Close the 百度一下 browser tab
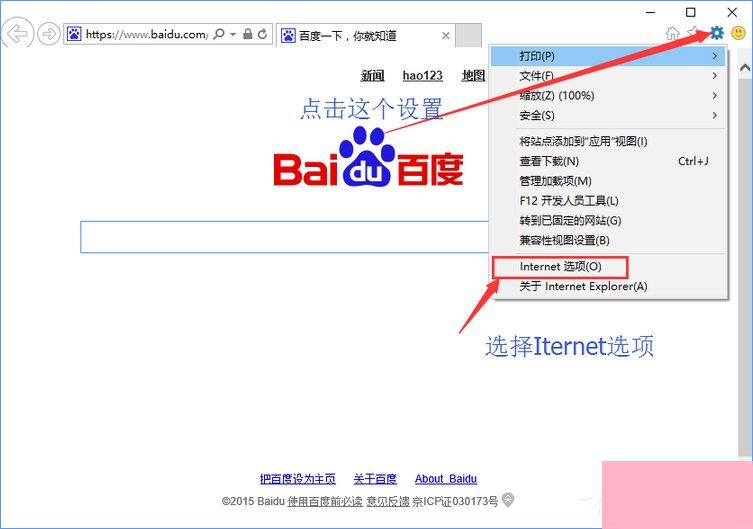The image size is (753, 529). point(445,35)
